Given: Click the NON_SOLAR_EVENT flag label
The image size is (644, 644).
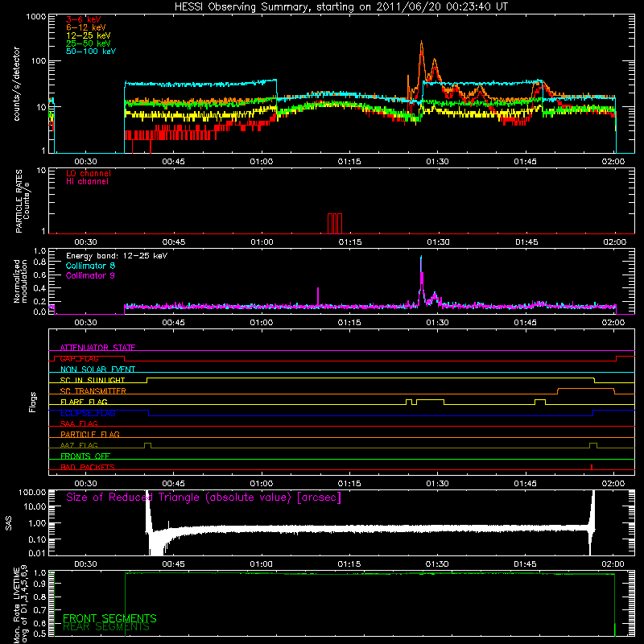Looking at the screenshot, I should click(97, 369).
